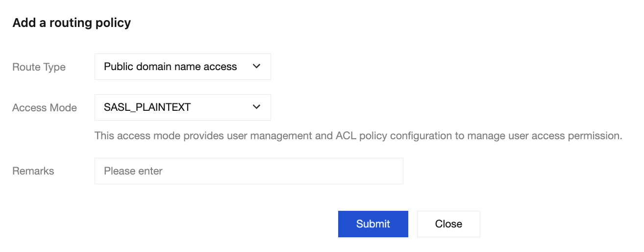Click the SASL_PLAINTEXT selected value
This screenshot has width=644, height=252.
point(147,107)
